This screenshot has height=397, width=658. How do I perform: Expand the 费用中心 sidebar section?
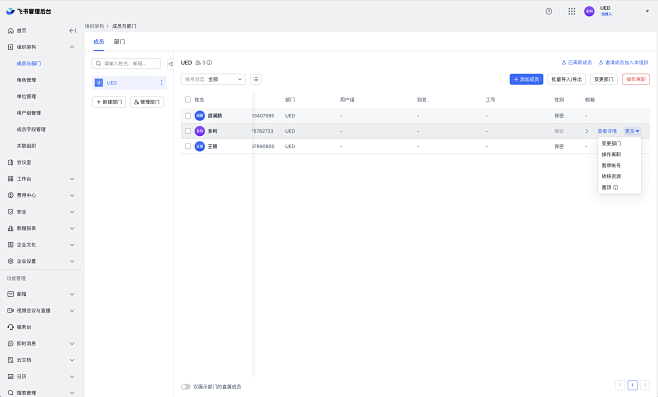click(72, 195)
